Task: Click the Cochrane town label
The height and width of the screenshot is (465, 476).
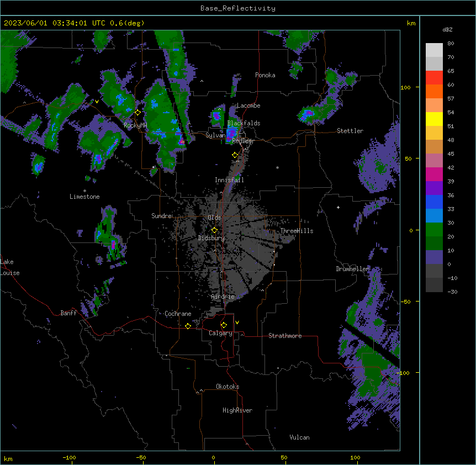Action: click(178, 314)
